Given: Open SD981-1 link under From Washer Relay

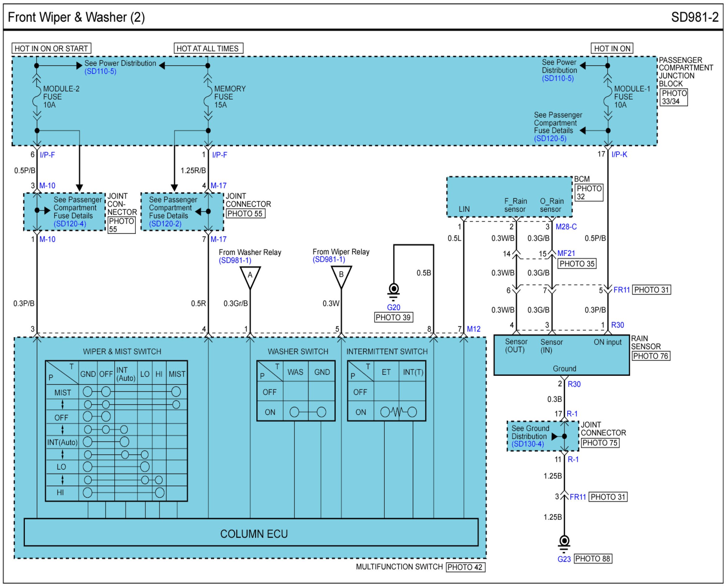Looking at the screenshot, I should (x=235, y=260).
